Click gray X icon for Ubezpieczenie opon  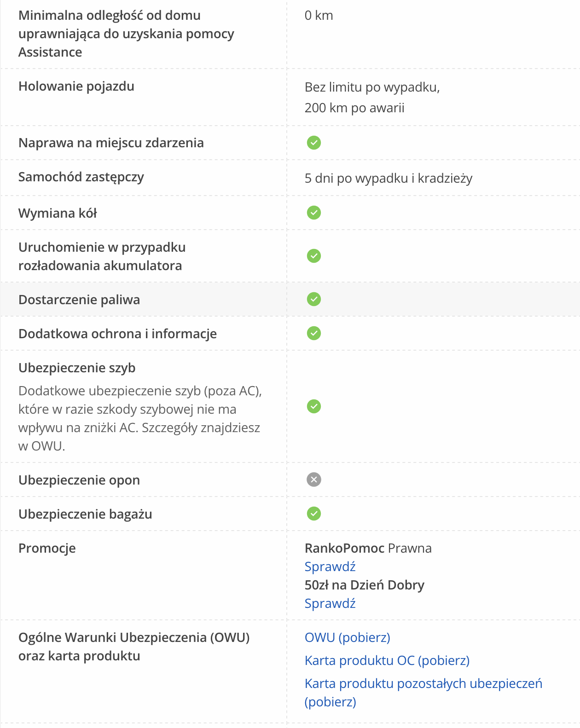(x=314, y=480)
